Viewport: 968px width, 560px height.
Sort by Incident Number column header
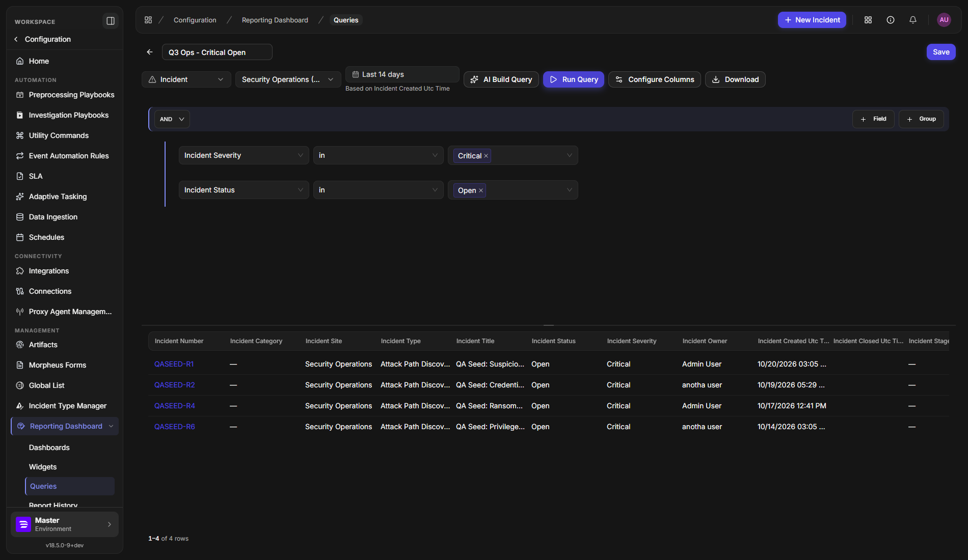(x=179, y=341)
